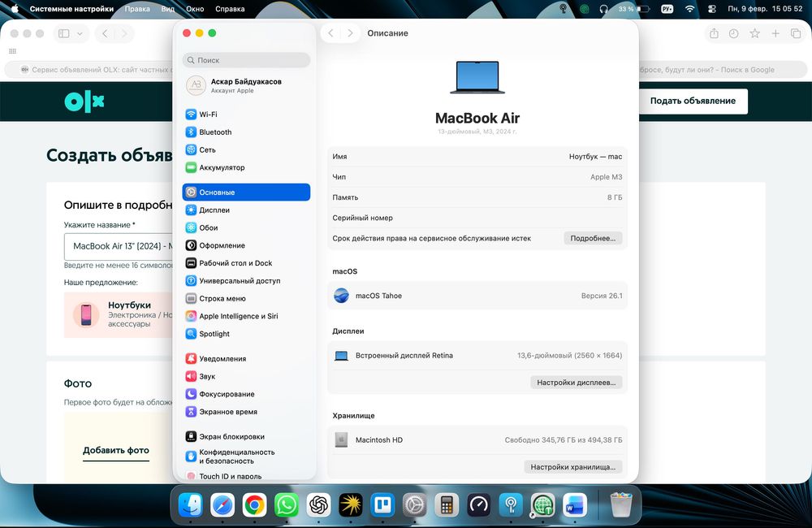The width and height of the screenshot is (812, 528).
Task: Switch input language via РУ indicator
Action: tap(667, 9)
